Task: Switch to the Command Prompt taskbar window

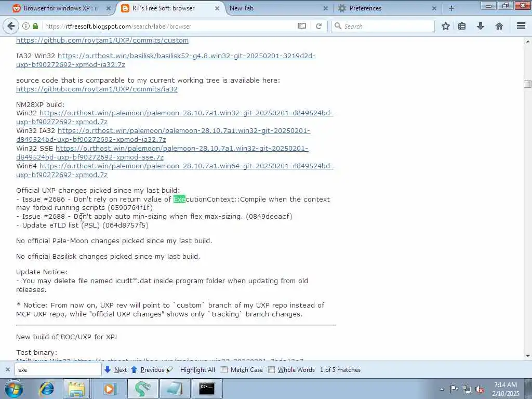Action: click(x=207, y=389)
